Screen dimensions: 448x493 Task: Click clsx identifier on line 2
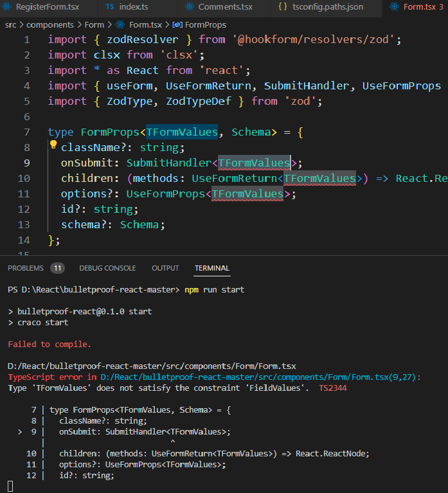tap(107, 55)
